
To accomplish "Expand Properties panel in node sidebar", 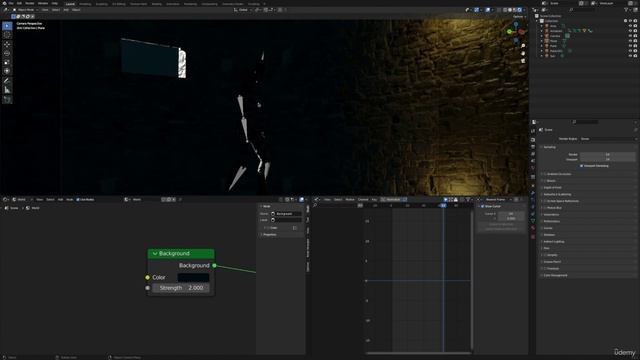I will click(269, 235).
